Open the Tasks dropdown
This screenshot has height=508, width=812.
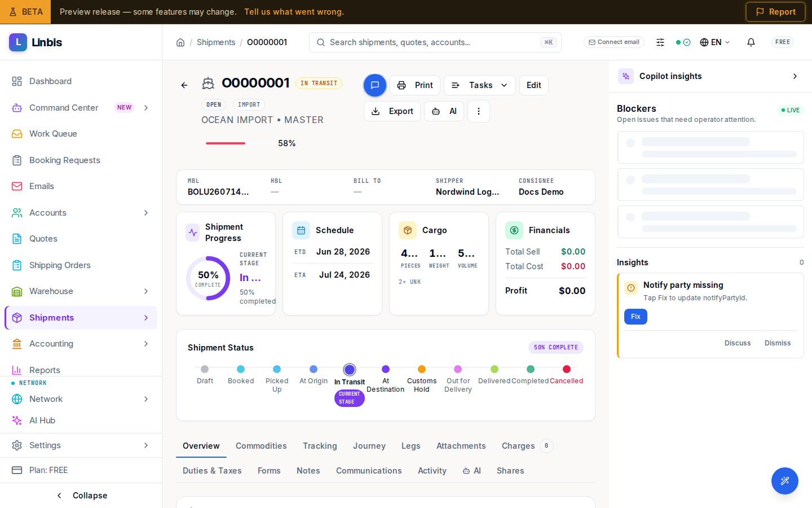(480, 85)
